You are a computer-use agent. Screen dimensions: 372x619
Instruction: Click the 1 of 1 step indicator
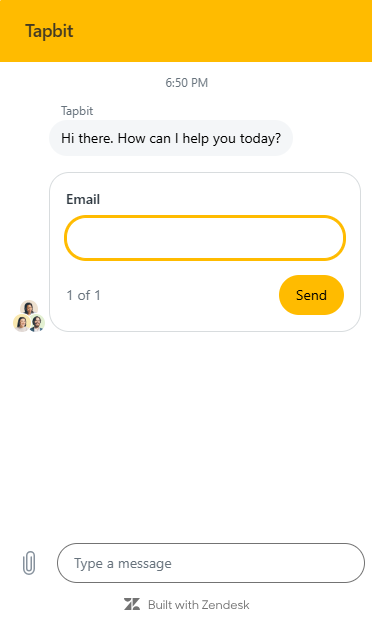point(83,295)
